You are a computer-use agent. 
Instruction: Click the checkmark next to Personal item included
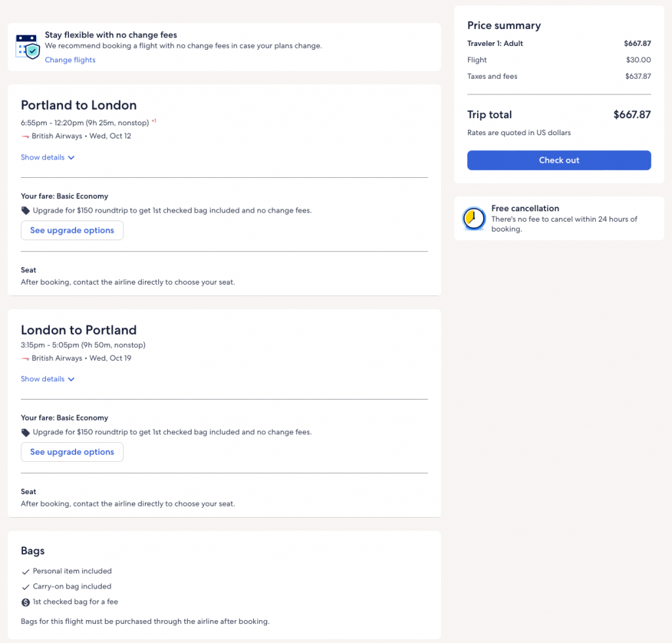tap(26, 571)
